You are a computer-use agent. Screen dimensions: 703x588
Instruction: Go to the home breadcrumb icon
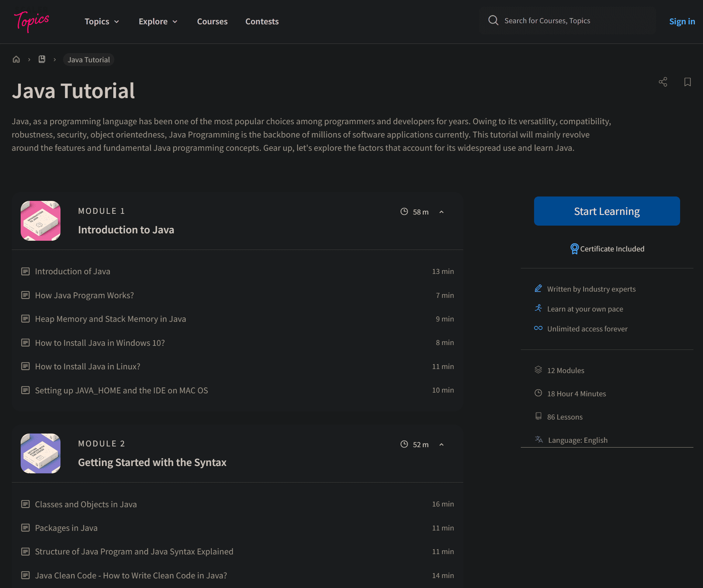tap(16, 59)
